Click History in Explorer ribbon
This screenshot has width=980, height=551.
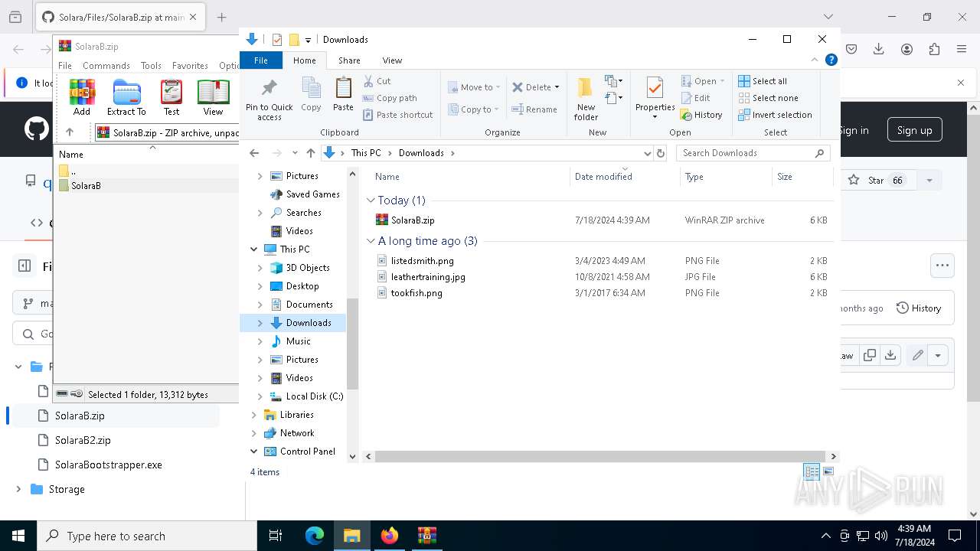pyautogui.click(x=701, y=115)
